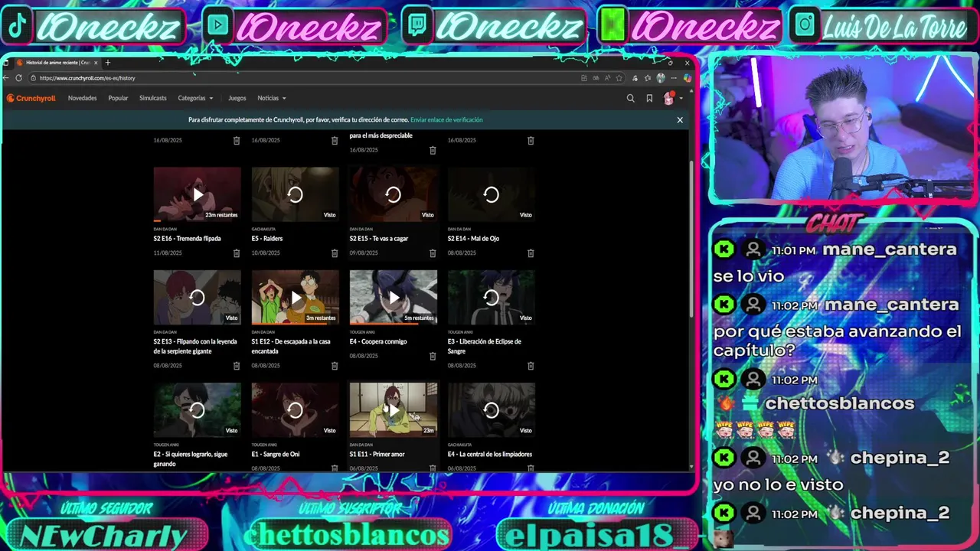Open the browser Copilot icon
The image size is (980, 551).
(687, 78)
